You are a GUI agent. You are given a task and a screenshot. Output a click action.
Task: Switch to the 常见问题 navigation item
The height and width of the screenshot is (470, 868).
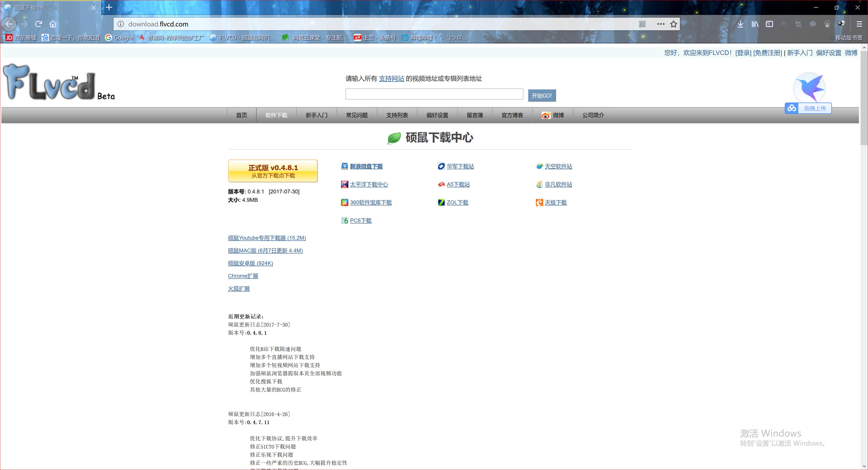[356, 115]
